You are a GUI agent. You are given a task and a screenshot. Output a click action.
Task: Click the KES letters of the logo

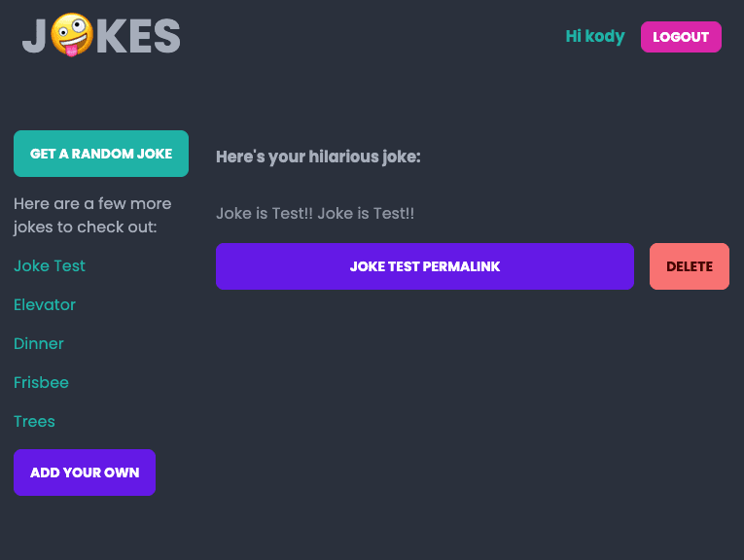coord(139,37)
